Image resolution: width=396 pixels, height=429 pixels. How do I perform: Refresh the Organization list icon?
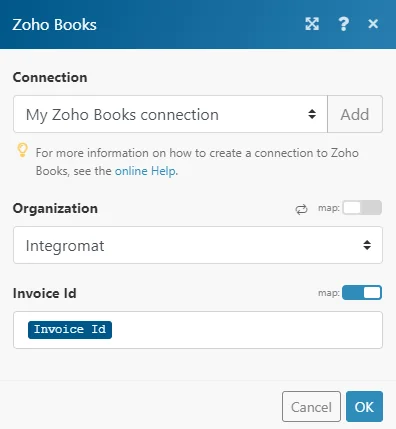(301, 209)
